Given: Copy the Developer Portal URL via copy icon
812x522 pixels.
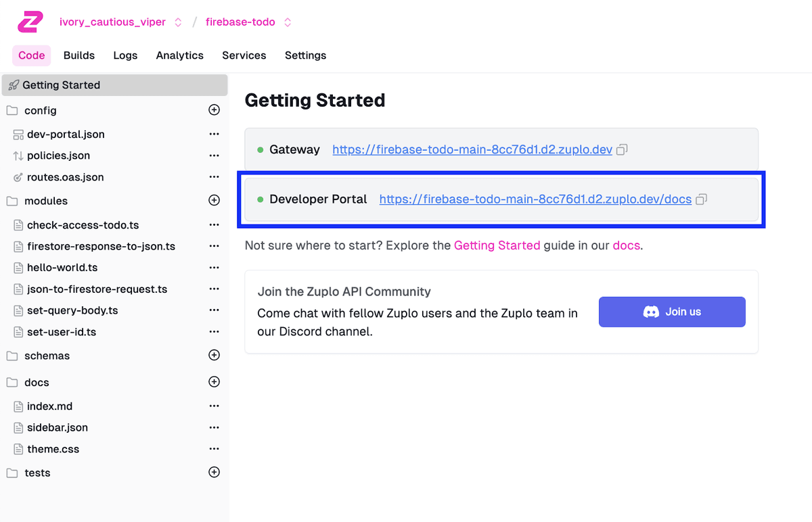Looking at the screenshot, I should 701,199.
